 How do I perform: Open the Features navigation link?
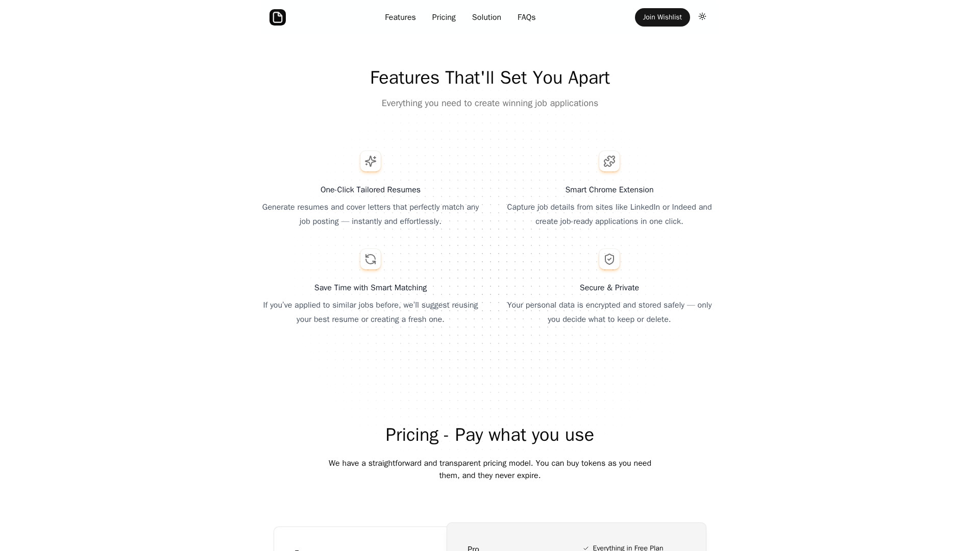point(400,17)
